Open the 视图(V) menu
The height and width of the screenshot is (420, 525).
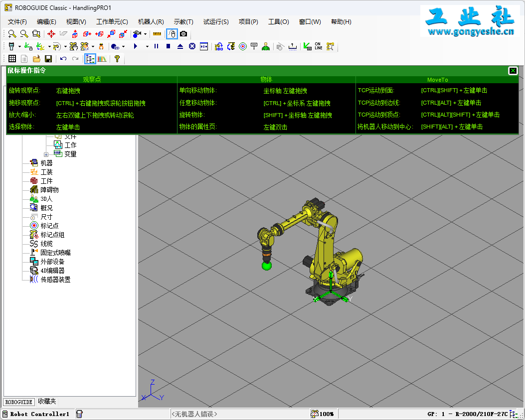tap(76, 22)
